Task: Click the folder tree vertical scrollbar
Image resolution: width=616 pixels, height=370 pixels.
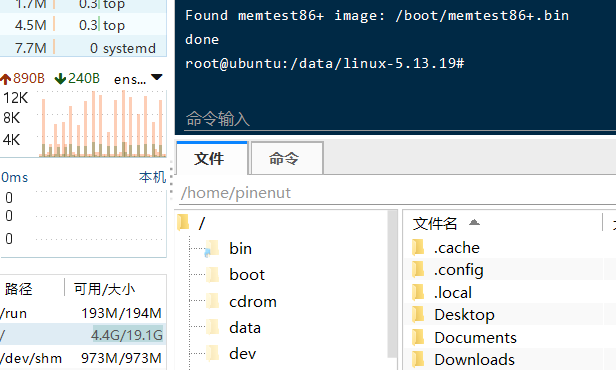Action: 392,283
